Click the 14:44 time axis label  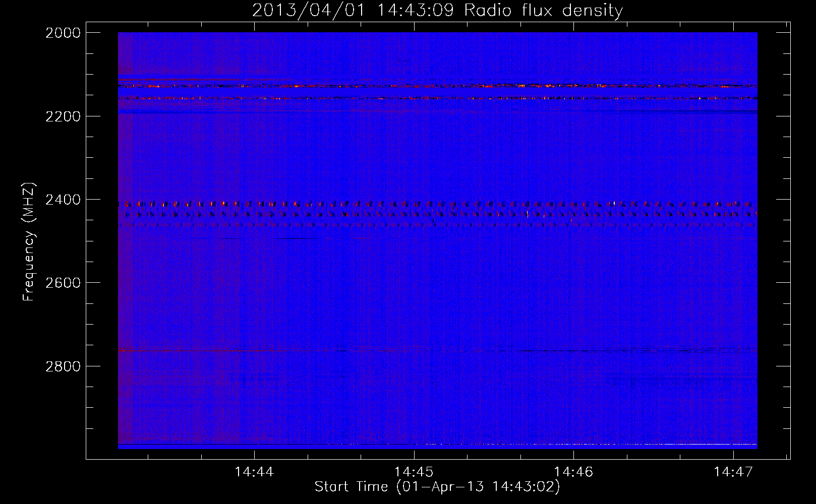[x=254, y=472]
